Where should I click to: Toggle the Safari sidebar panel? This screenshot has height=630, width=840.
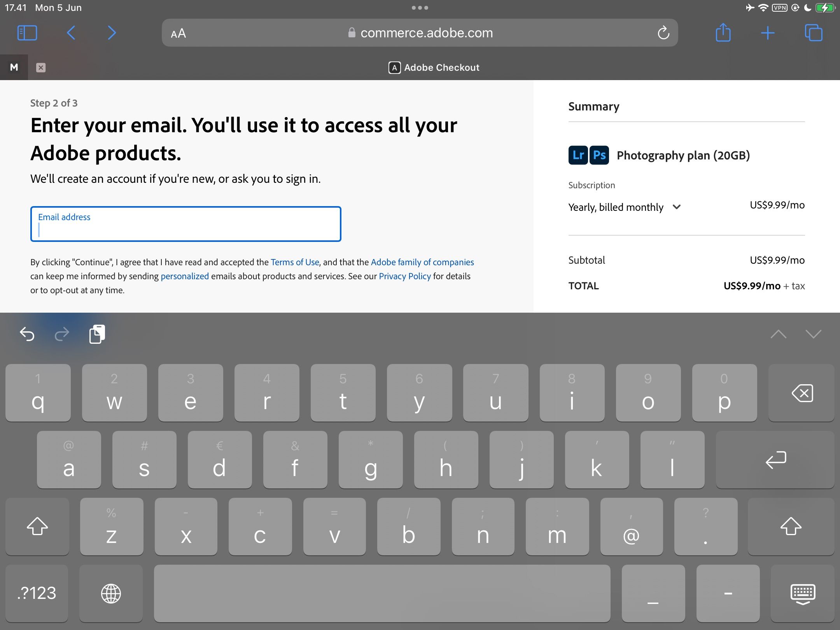(x=27, y=33)
